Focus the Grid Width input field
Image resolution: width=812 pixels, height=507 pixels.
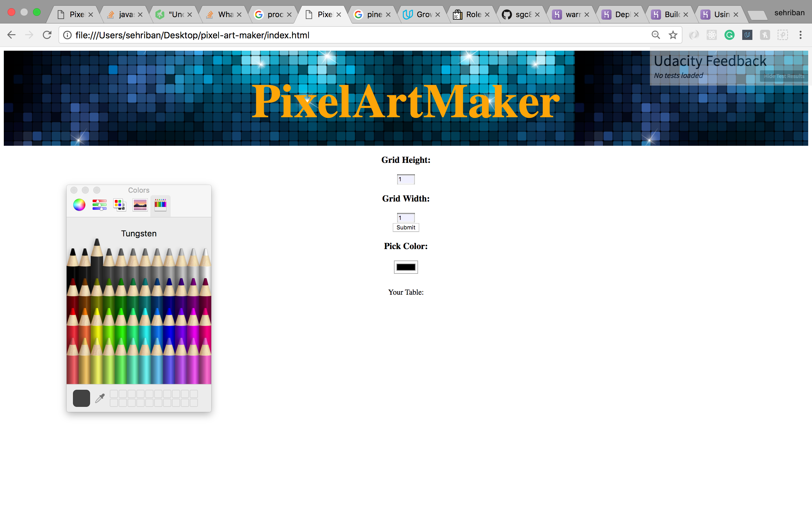coord(405,218)
